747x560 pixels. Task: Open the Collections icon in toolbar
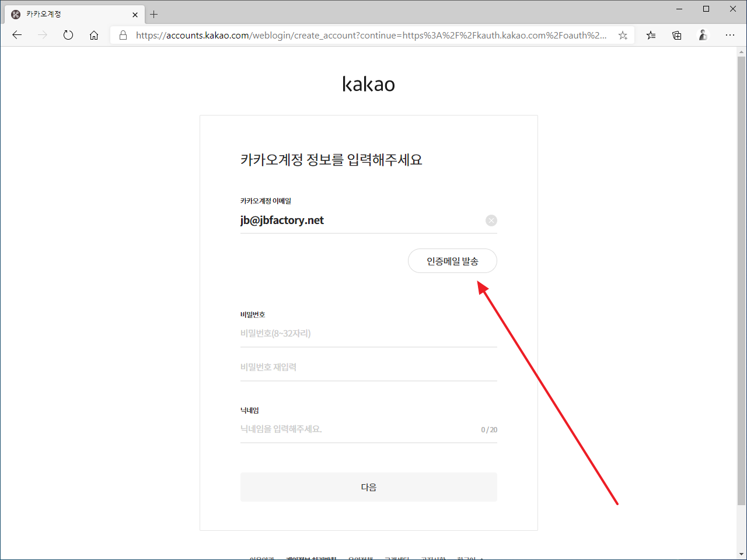point(677,35)
